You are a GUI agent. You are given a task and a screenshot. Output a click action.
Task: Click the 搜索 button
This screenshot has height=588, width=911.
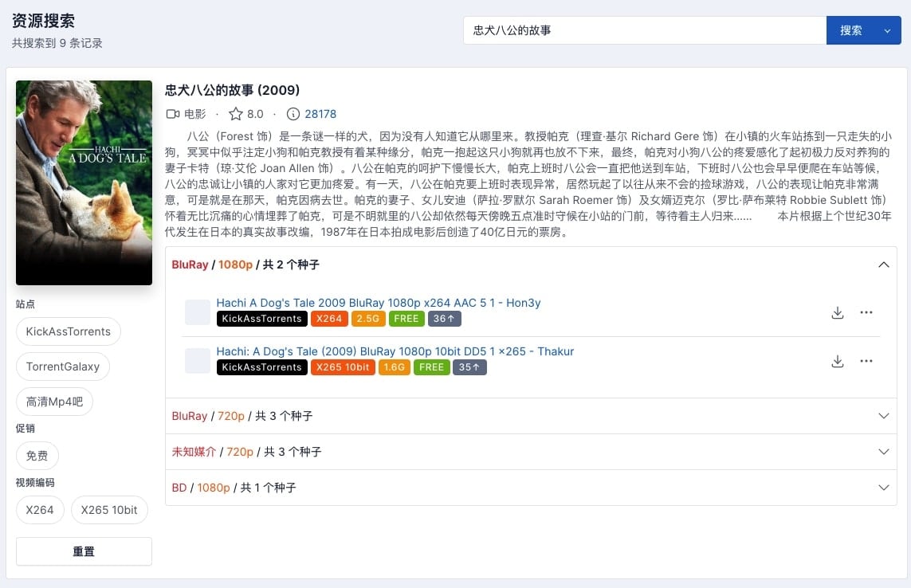pos(850,30)
